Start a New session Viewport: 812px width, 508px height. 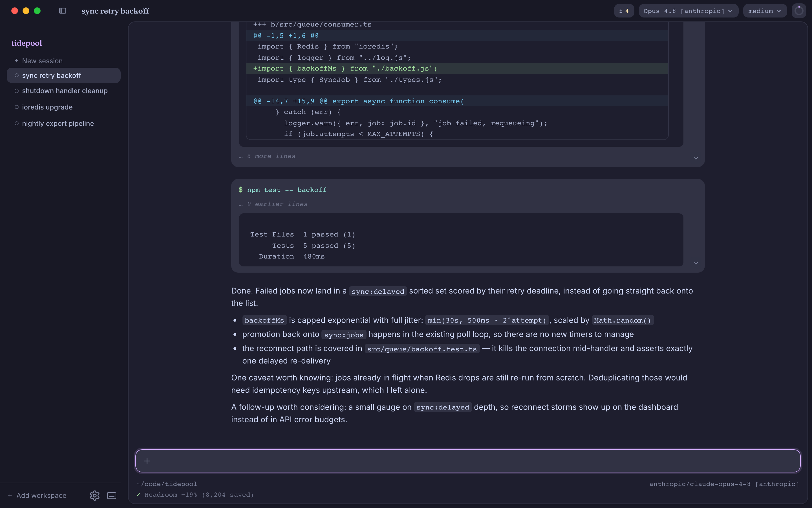click(x=39, y=61)
